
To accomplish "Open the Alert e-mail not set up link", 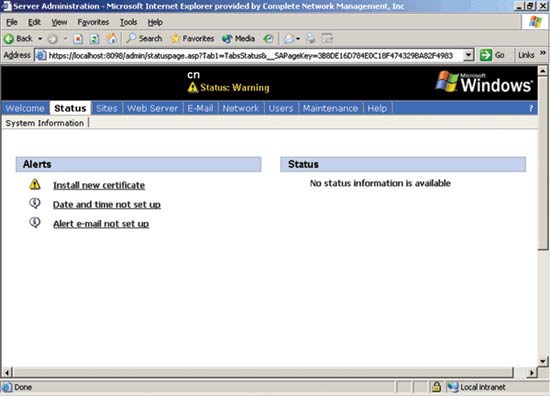I will coord(101,224).
